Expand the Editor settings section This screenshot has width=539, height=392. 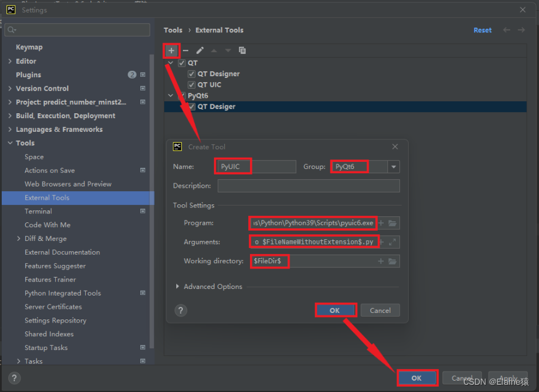10,61
